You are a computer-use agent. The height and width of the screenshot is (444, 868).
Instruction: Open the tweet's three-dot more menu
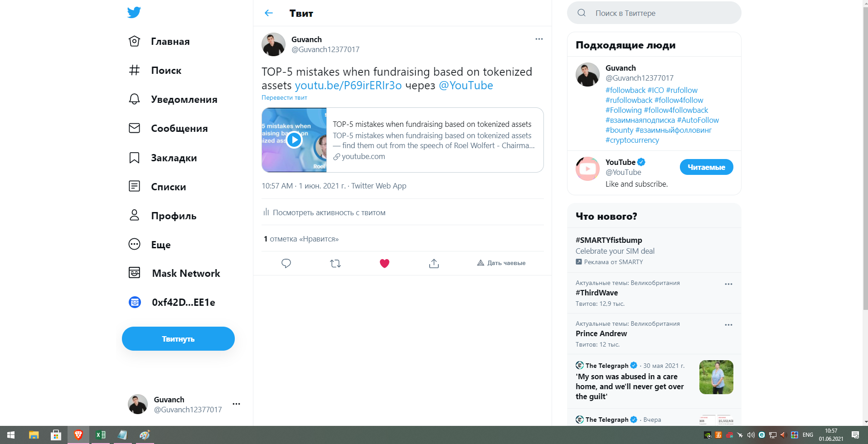539,39
